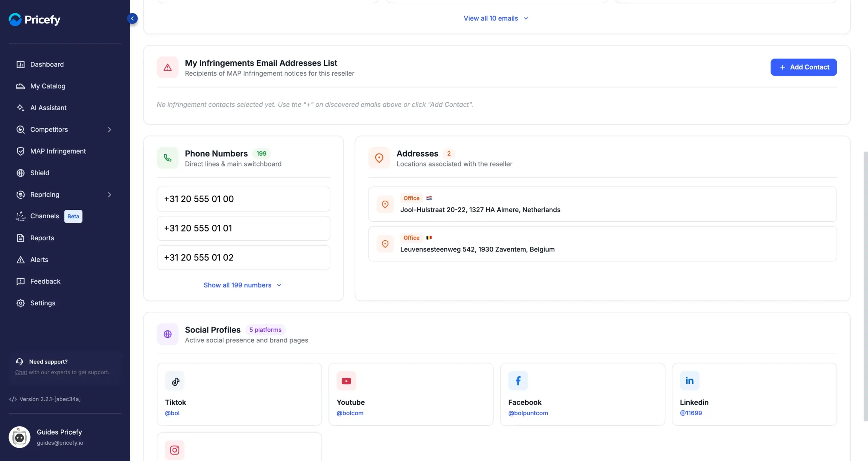Screen dimensions: 868x461
Task: Click the Chat support link
Action: pyautogui.click(x=21, y=372)
